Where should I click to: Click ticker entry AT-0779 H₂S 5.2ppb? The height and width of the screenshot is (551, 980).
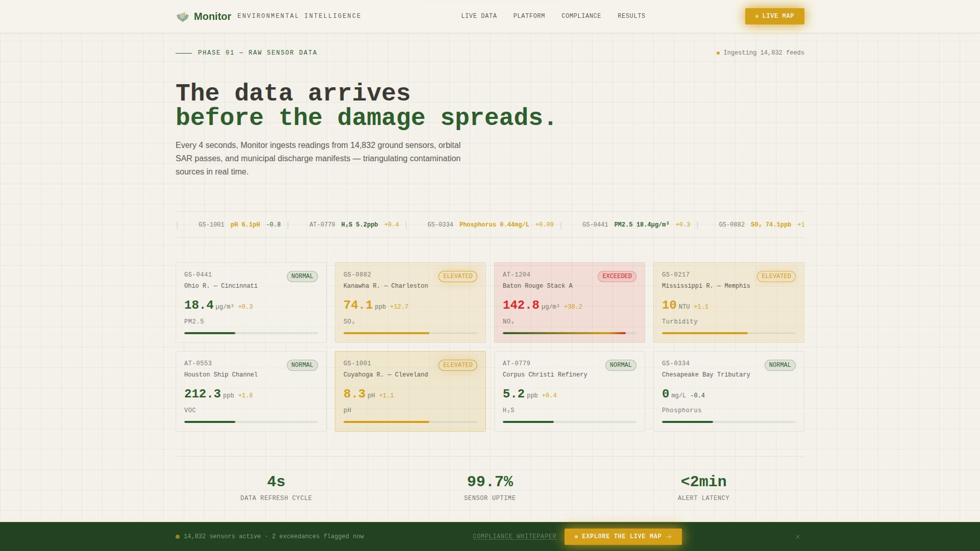(x=354, y=224)
